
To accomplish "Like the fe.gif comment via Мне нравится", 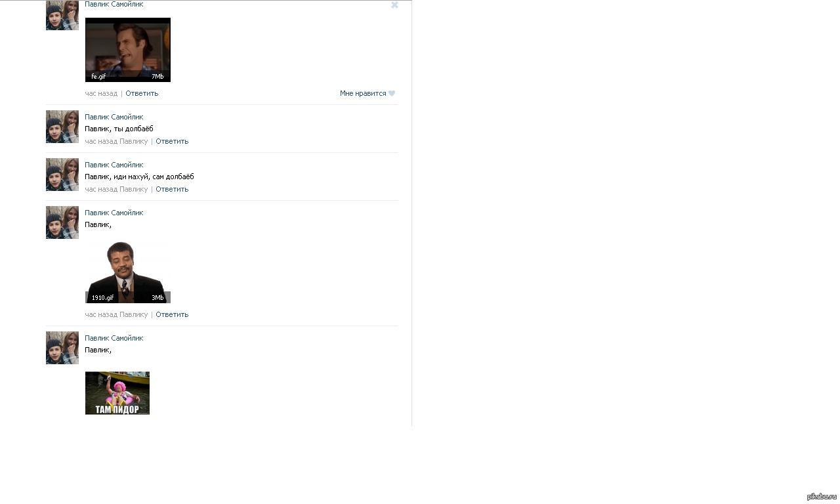I will tap(367, 93).
